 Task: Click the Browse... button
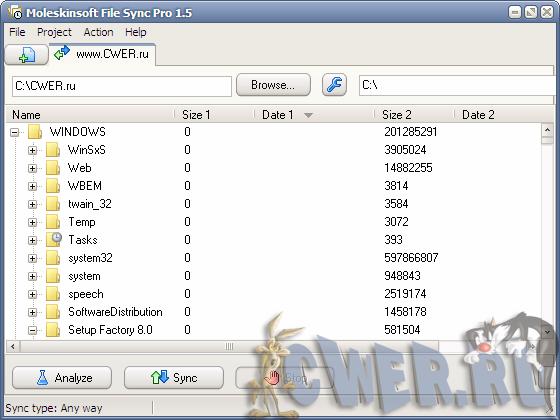[273, 85]
